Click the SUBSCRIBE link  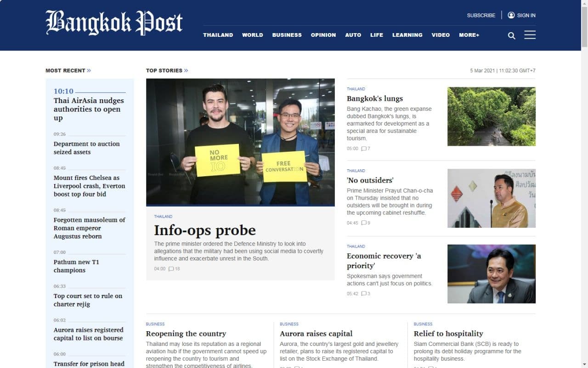pos(481,15)
